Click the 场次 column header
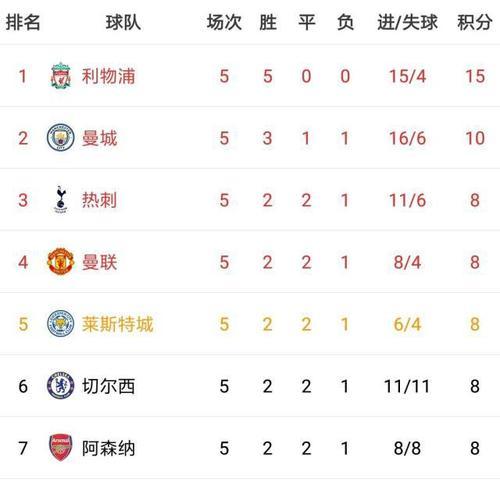 pyautogui.click(x=224, y=22)
